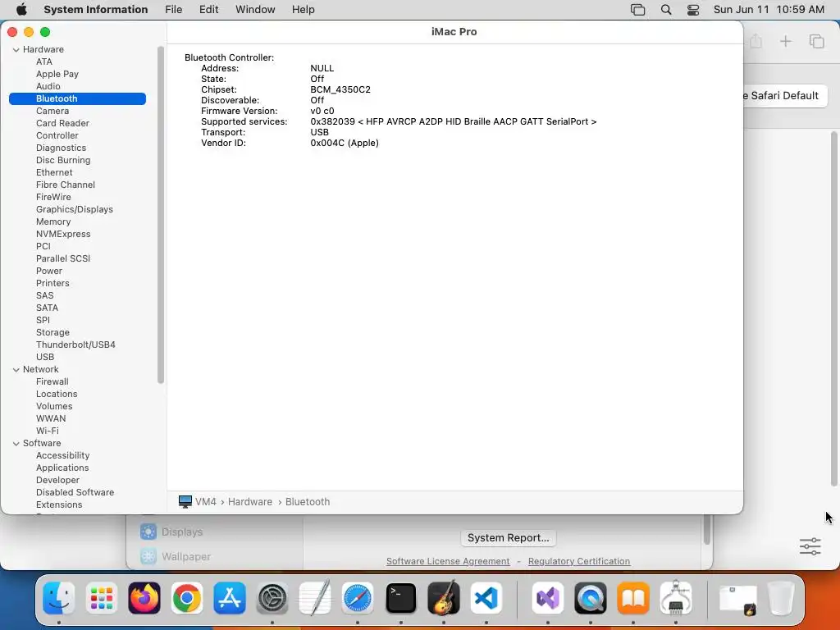This screenshot has width=840, height=630.
Task: Click the Safari Default button
Action: point(785,96)
